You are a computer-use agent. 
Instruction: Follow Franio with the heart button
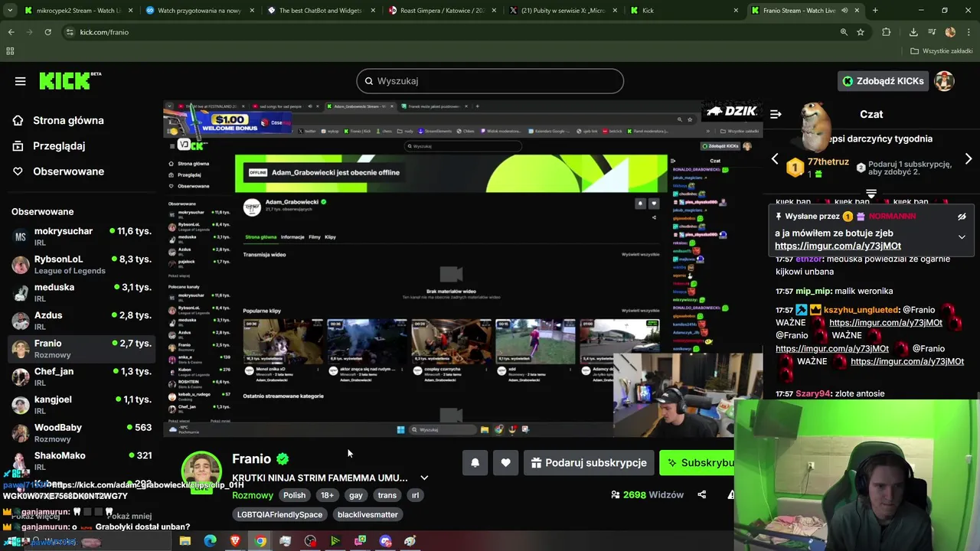click(505, 463)
